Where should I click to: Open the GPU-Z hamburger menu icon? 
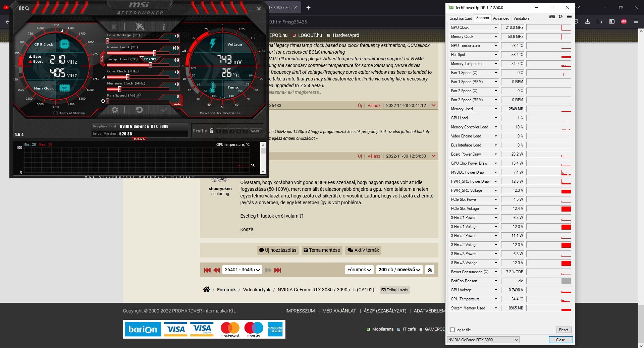pos(569,16)
